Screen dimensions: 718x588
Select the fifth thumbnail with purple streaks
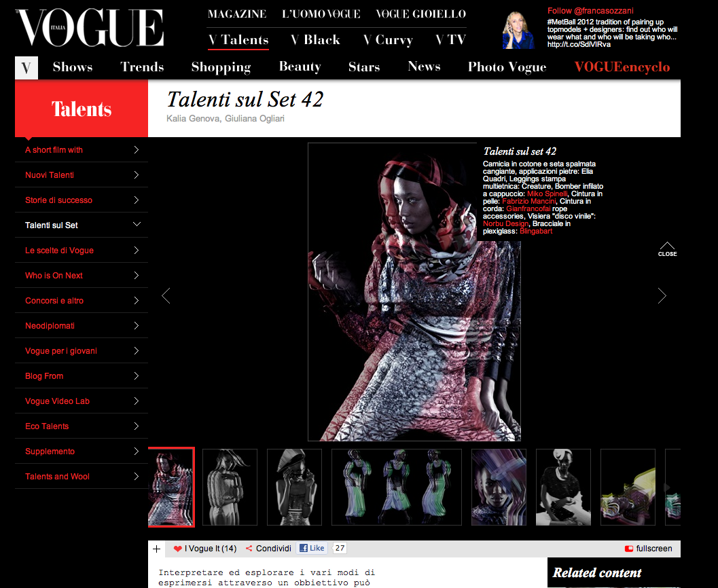pos(499,487)
